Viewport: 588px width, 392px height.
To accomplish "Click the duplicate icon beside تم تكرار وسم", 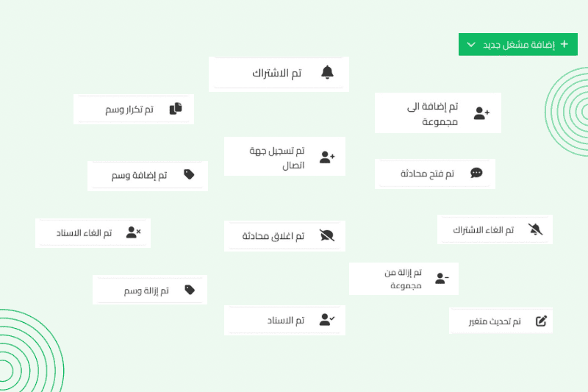I will click(176, 109).
